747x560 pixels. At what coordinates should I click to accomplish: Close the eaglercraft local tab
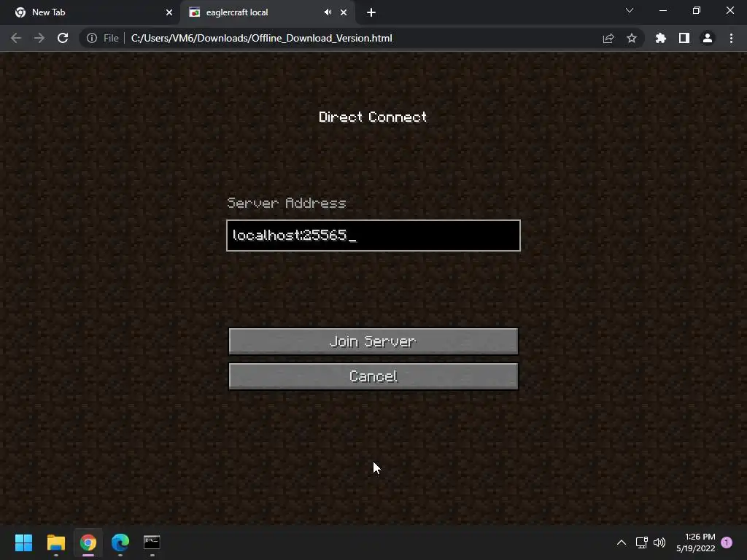click(344, 12)
